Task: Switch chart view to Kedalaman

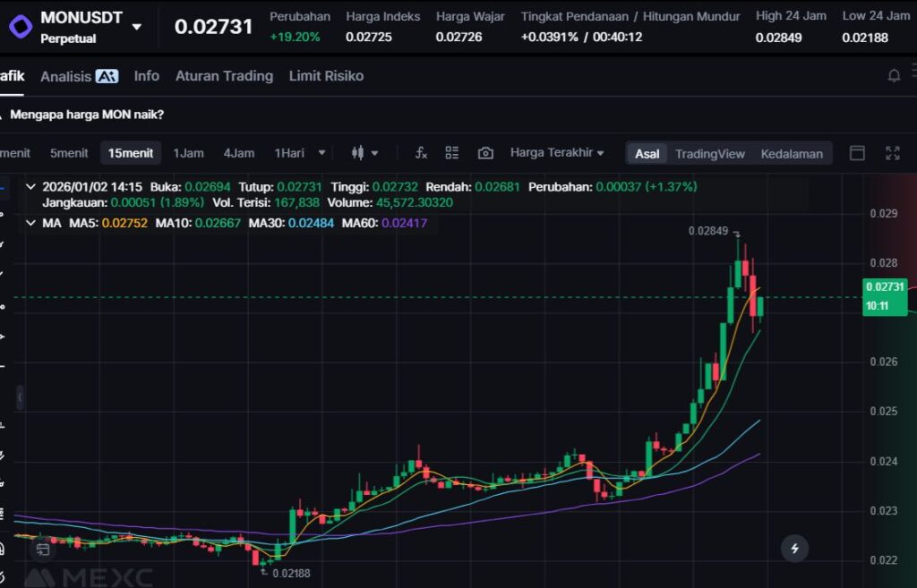Action: (x=792, y=154)
